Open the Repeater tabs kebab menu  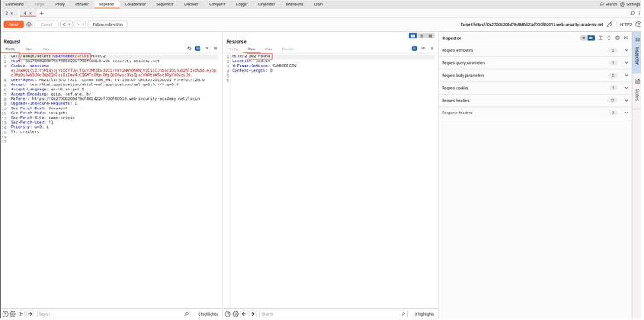tap(639, 13)
